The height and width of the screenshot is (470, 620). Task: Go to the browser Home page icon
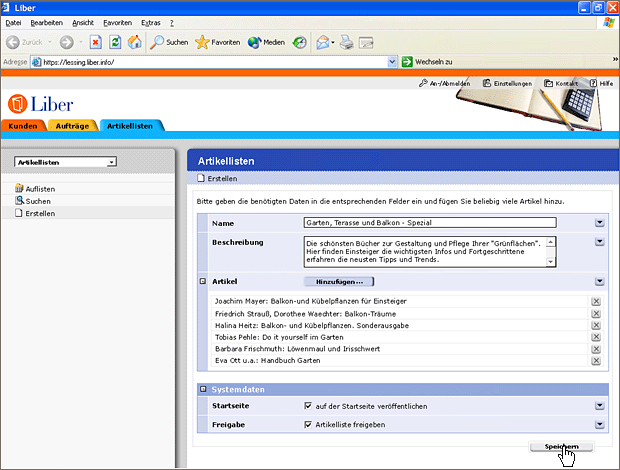coord(134,42)
